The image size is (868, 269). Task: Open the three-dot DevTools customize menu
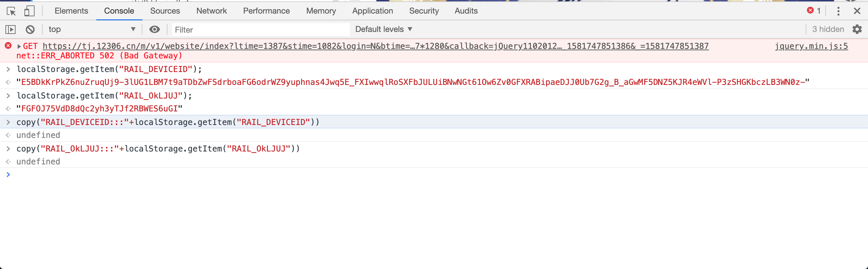(838, 11)
